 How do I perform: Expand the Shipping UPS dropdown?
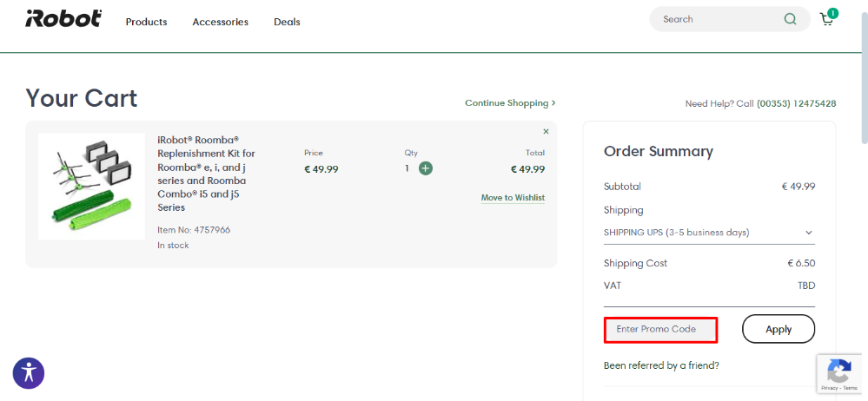(x=709, y=233)
